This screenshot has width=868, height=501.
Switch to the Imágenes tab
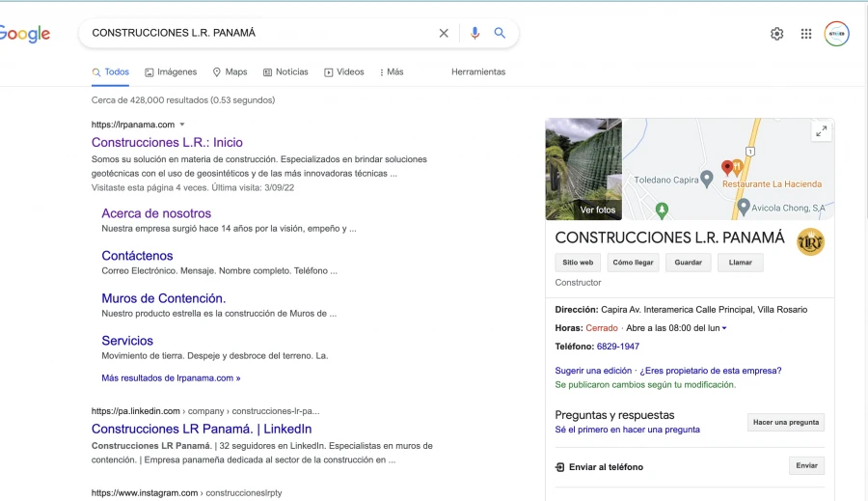click(171, 72)
